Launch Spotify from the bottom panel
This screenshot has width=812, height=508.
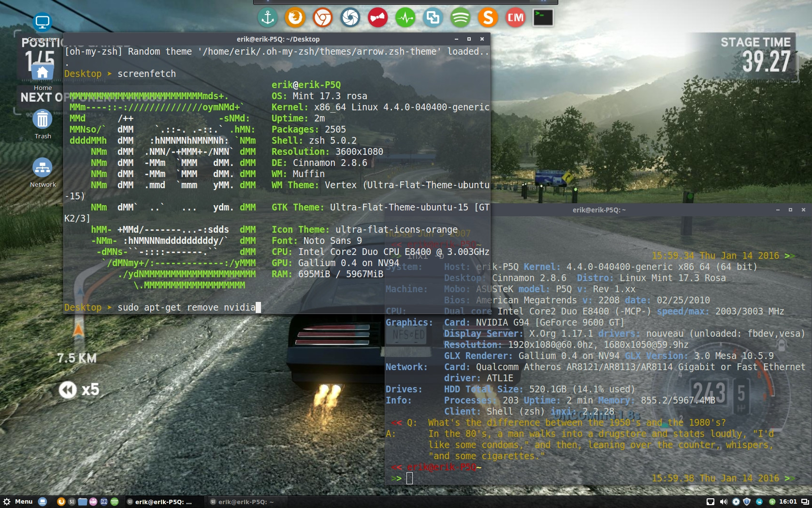pos(115,502)
